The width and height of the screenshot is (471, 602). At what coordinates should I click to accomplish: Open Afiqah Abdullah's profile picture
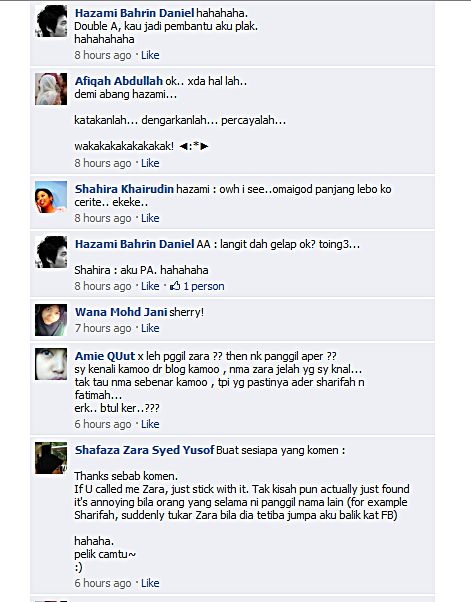point(51,89)
